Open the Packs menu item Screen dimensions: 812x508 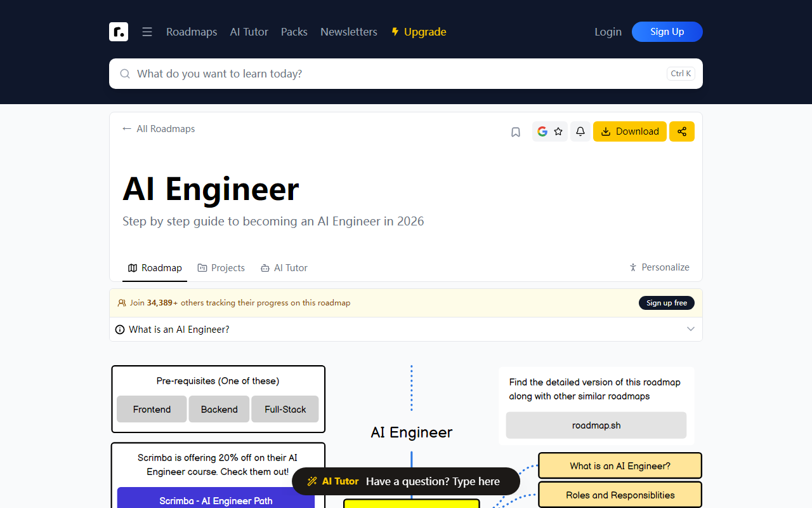[294, 32]
